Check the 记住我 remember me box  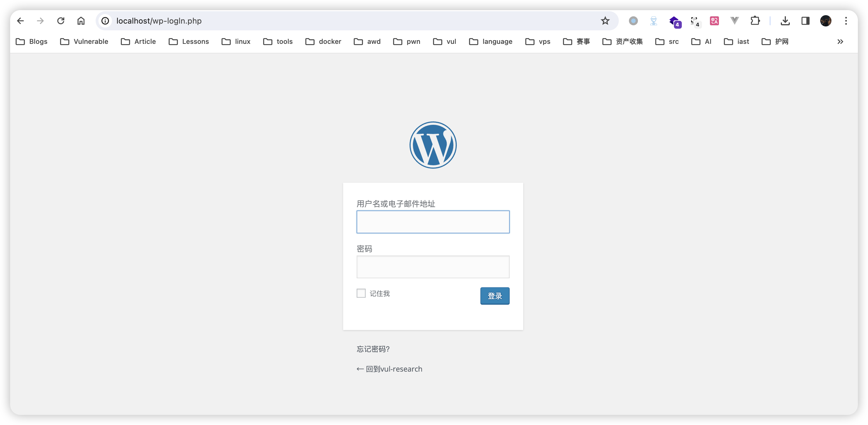[361, 293]
